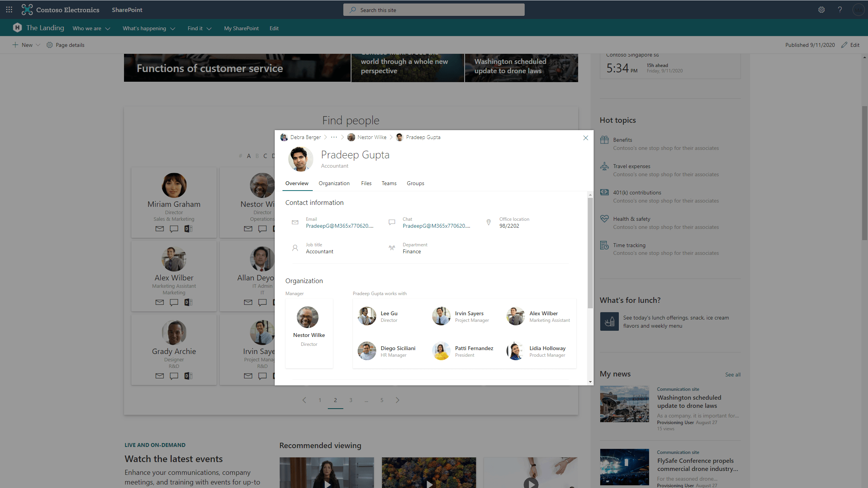Open the Help question mark

(840, 9)
